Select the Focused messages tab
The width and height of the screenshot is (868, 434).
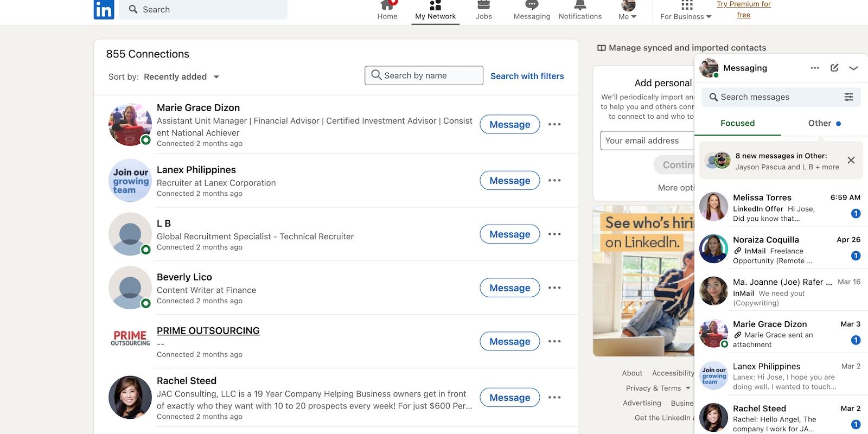coord(737,123)
